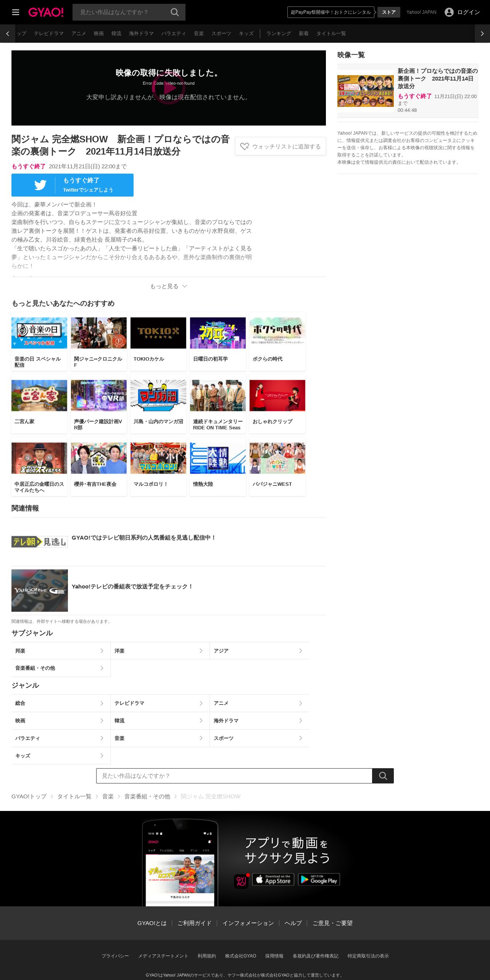Click the left arrow in navigation bar

8,34
